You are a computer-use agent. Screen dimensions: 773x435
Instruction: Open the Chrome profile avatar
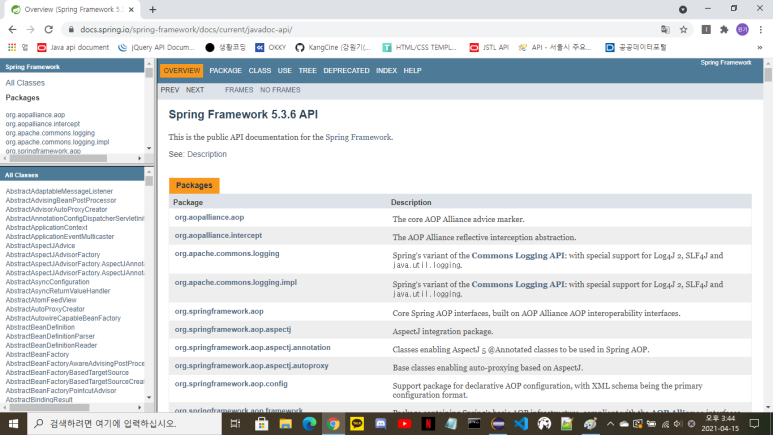[x=742, y=30]
